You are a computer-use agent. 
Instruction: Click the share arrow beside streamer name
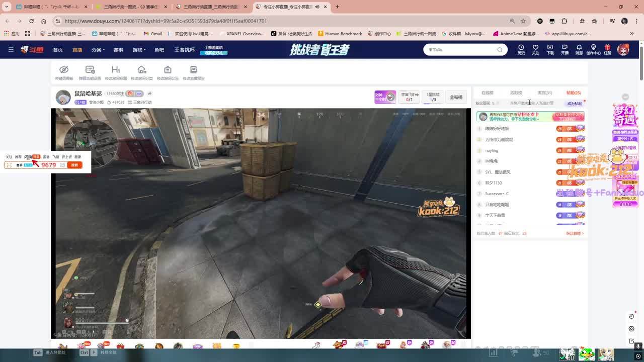click(149, 94)
